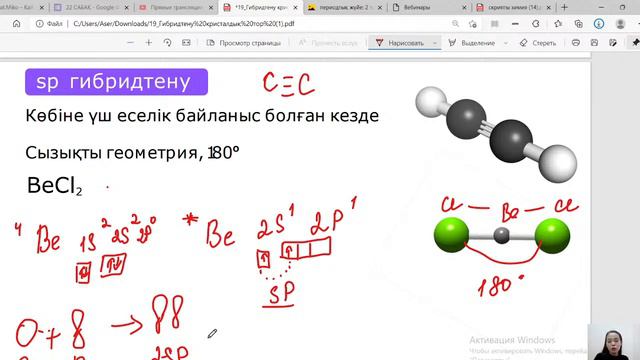
Task: Open a new browser tab
Action: pos(564,7)
